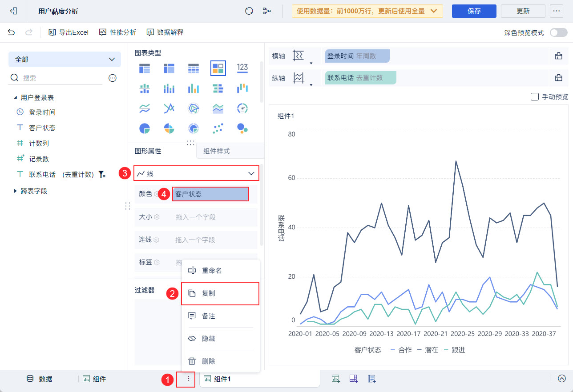Choose the partitioned column chart type
Image resolution: width=573 pixels, height=392 pixels.
point(145,88)
